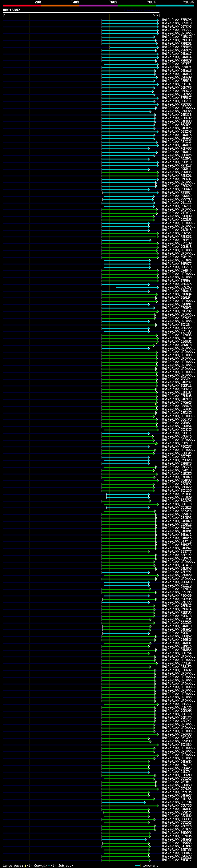Select label UniRef100_A6N083
Viewport: 197px width, 868px height.
[x=177, y=149]
